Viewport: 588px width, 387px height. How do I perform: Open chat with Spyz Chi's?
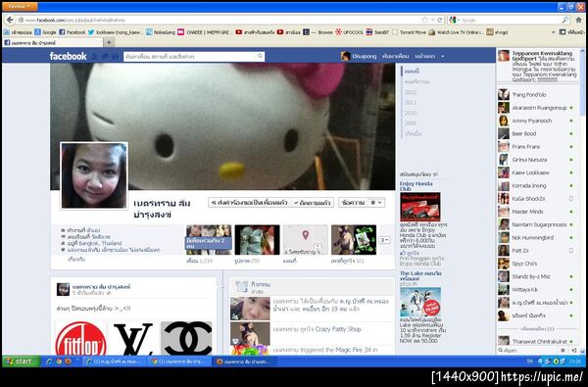pos(536,264)
